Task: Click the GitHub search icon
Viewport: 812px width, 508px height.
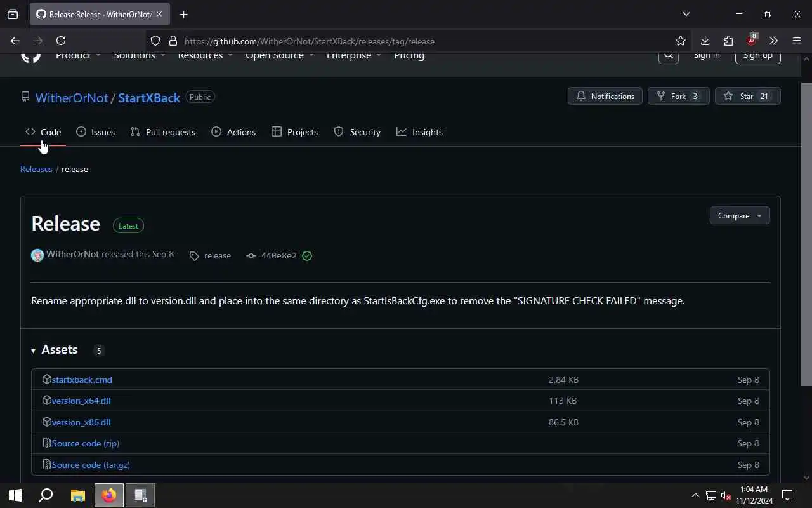Action: pos(668,56)
